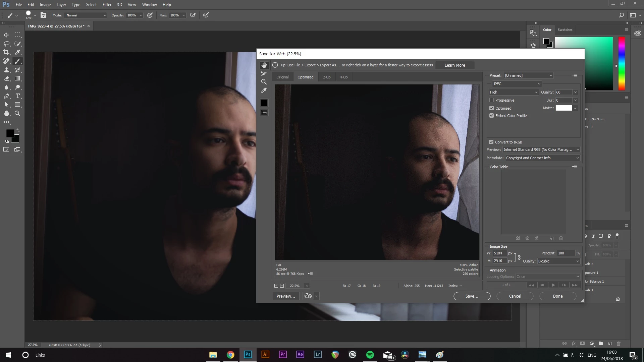The height and width of the screenshot is (362, 644).
Task: Enable the Progressive checkbox
Action: point(492,100)
